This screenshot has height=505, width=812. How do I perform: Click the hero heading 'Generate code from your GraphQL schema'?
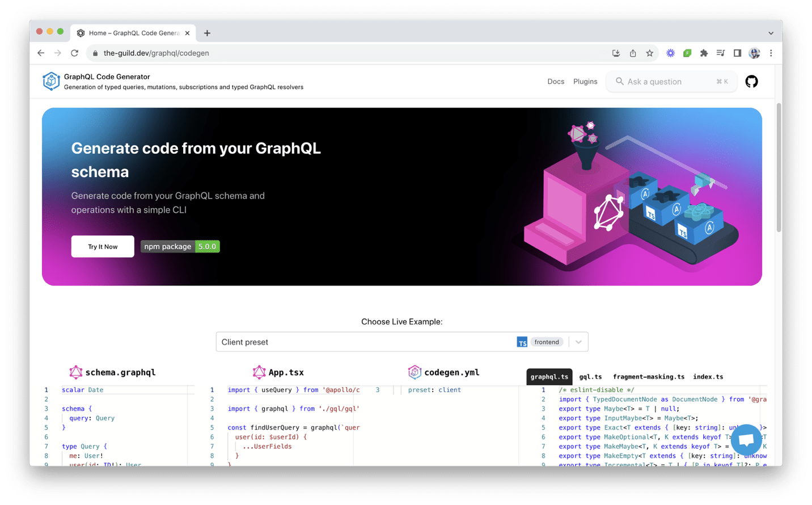click(x=196, y=159)
